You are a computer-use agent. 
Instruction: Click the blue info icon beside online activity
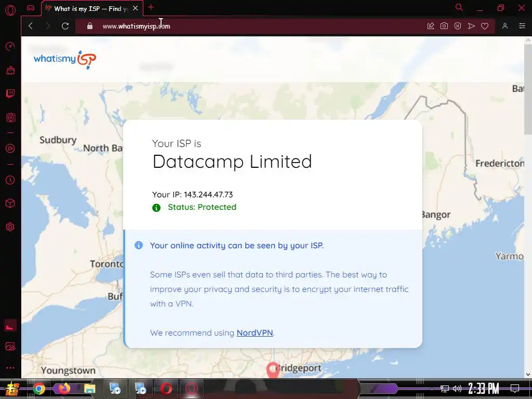[138, 245]
